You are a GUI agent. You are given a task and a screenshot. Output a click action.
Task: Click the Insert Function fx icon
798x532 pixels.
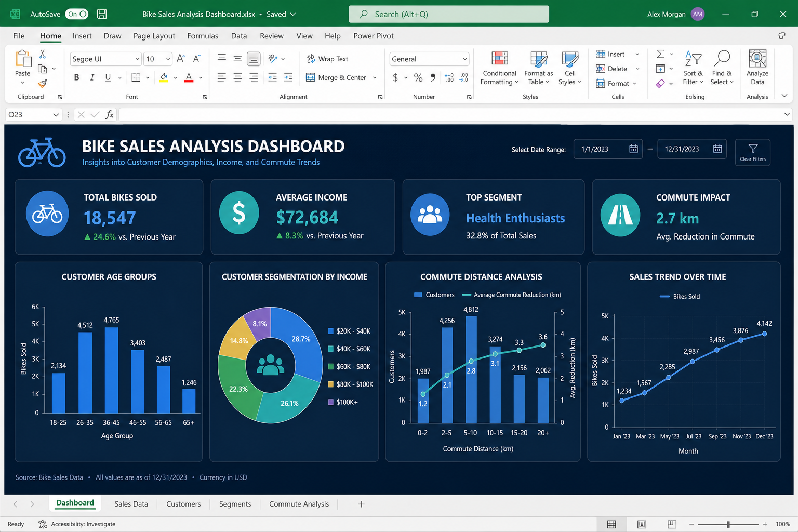[x=110, y=115]
